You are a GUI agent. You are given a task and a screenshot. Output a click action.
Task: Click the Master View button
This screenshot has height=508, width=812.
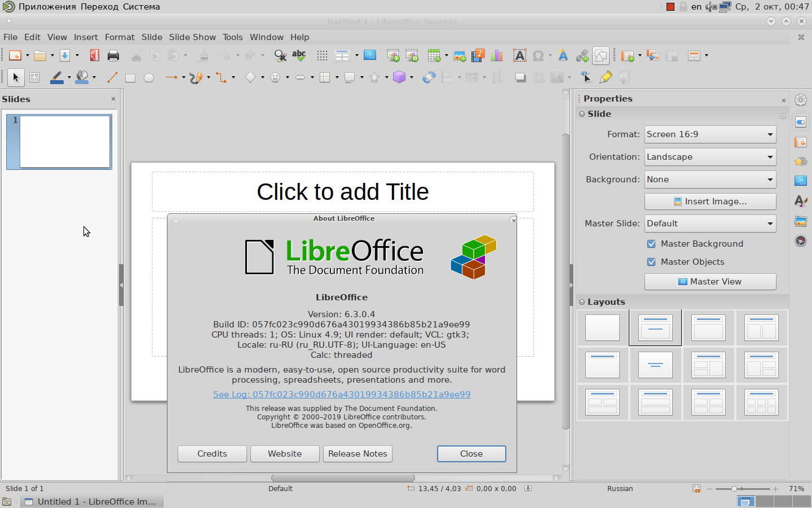710,282
